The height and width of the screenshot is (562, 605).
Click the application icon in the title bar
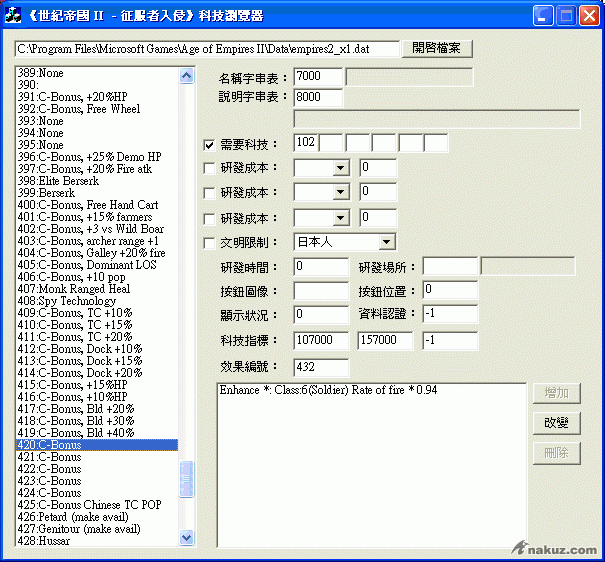(13, 16)
